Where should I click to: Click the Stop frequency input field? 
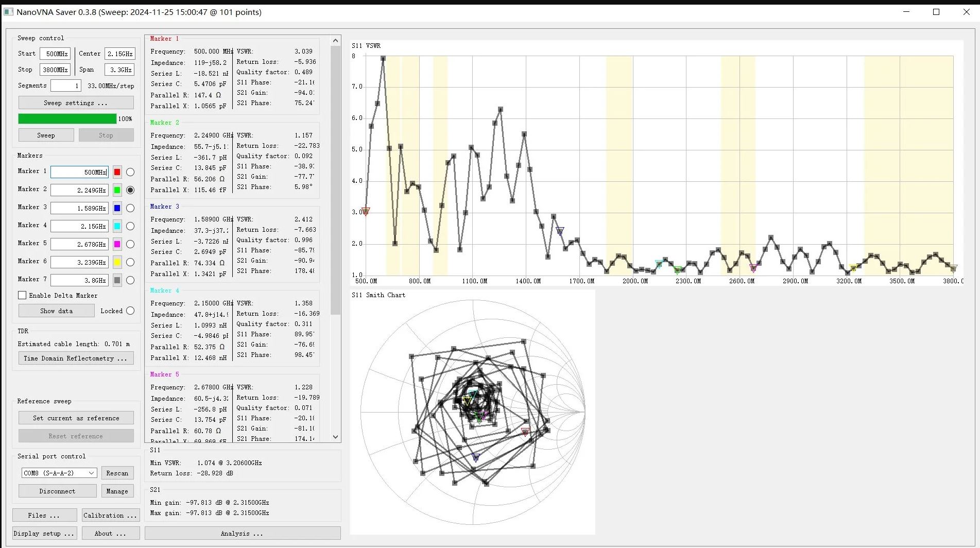(55, 70)
